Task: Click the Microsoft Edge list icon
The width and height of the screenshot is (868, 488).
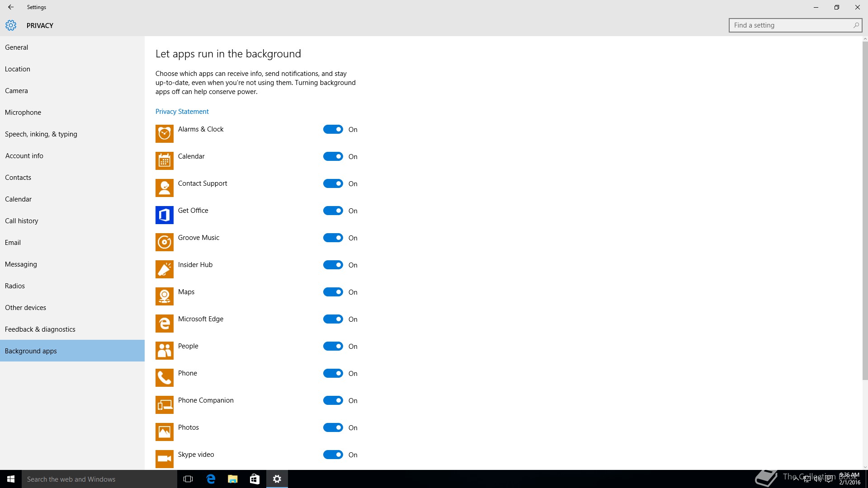Action: [x=164, y=324]
